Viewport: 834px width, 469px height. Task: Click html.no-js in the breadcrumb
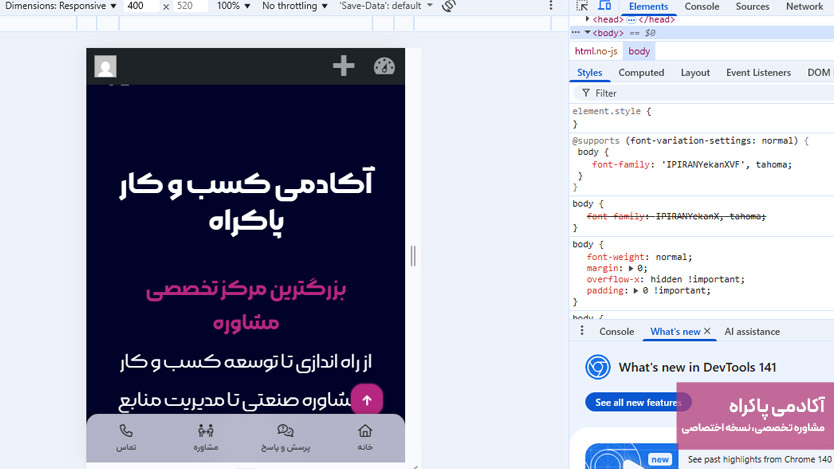coord(596,52)
